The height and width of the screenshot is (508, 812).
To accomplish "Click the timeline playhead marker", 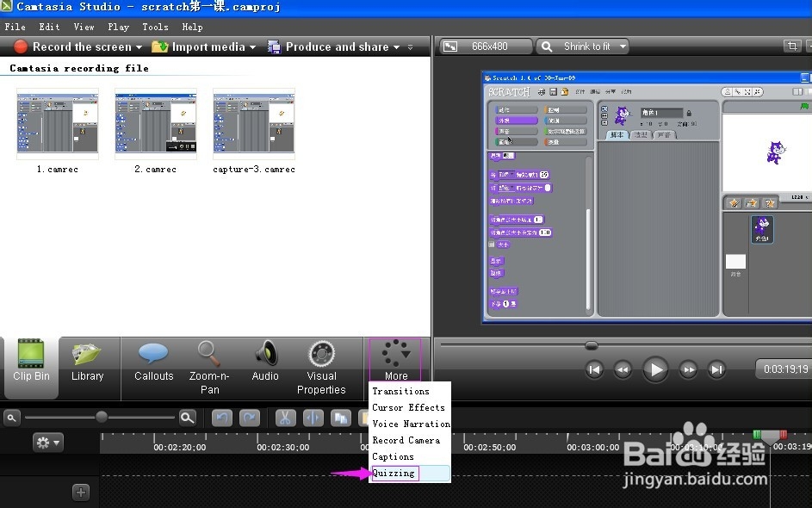I will pyautogui.click(x=770, y=438).
